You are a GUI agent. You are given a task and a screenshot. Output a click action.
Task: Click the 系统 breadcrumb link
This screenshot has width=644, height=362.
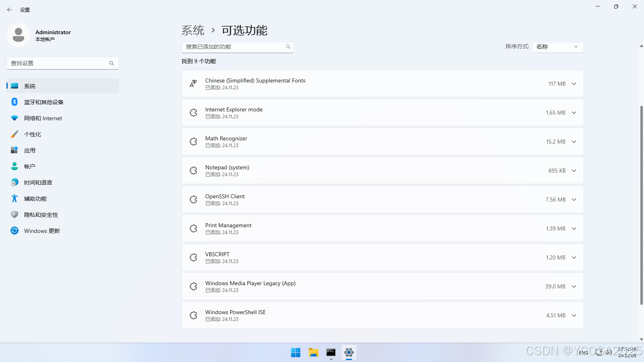pos(193,30)
